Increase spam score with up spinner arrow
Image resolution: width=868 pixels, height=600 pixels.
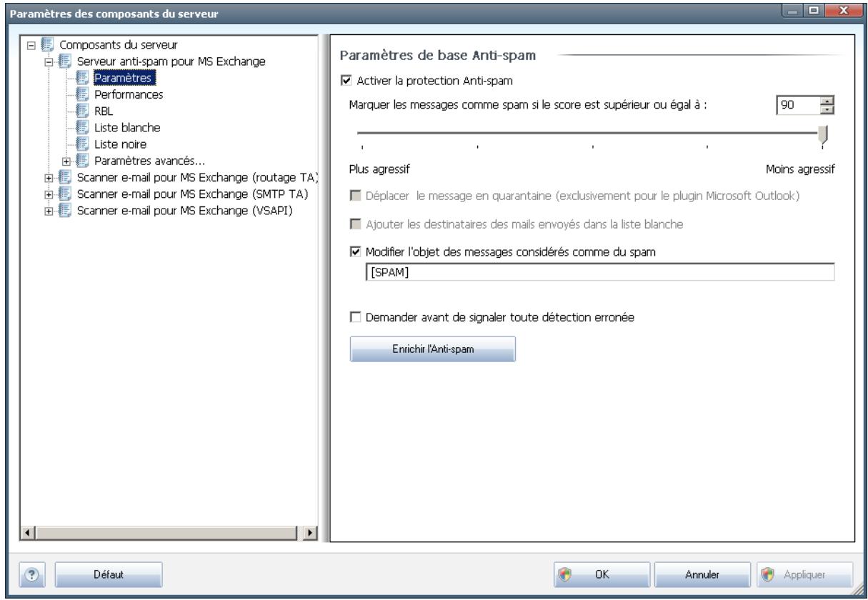[828, 102]
